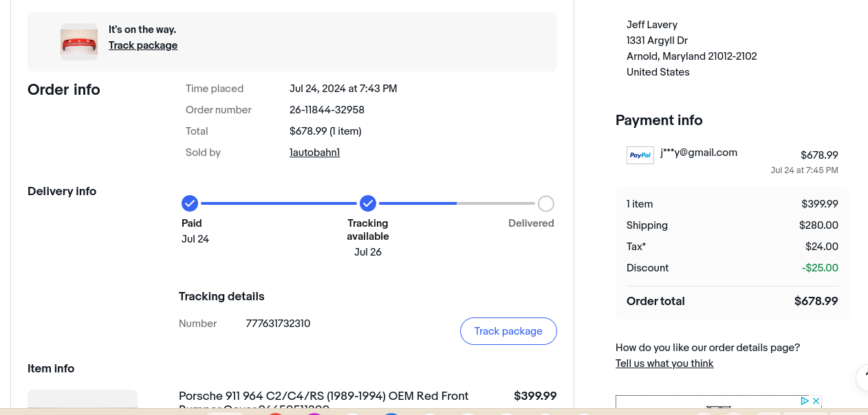This screenshot has width=868, height=415.
Task: Click the PayPal logo icon
Action: [x=640, y=155]
